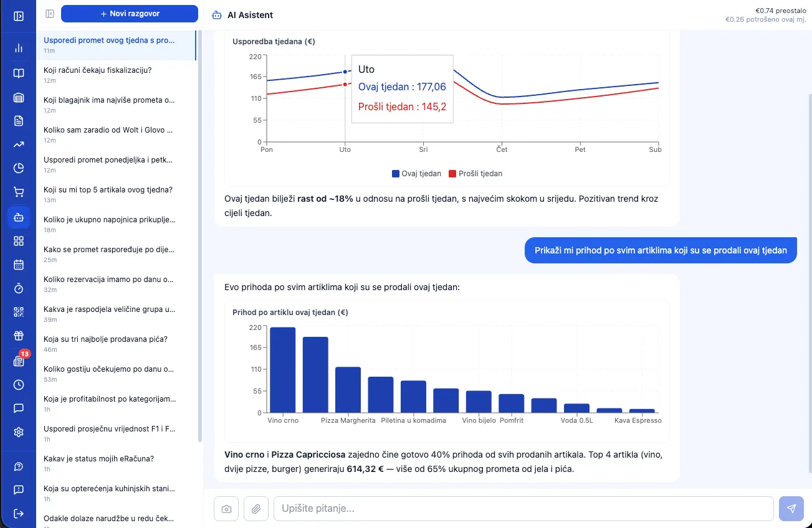Click the 'Upišite pitanje...' input field

coord(523,509)
